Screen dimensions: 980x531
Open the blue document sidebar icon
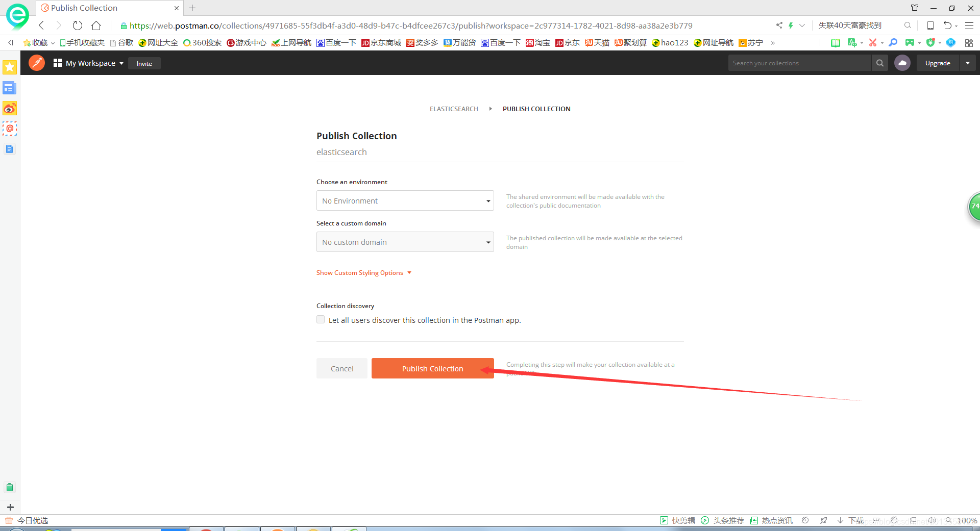pyautogui.click(x=10, y=149)
